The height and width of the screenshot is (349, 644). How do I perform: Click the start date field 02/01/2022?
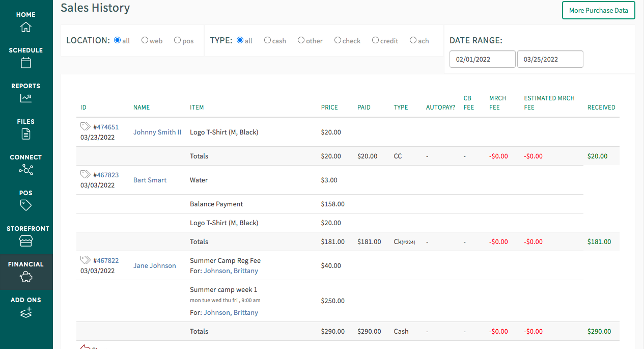point(482,59)
